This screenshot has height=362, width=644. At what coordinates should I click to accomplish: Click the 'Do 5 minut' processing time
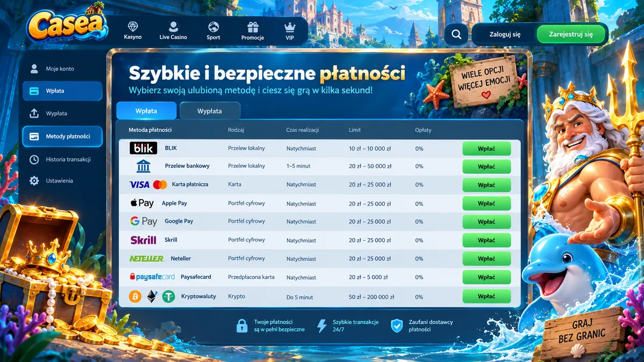pyautogui.click(x=299, y=297)
